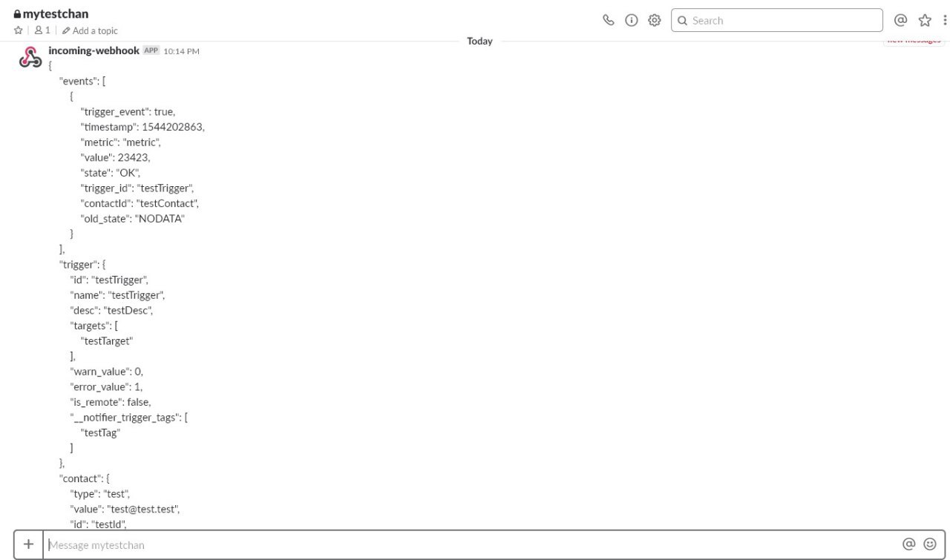Image resolution: width=950 pixels, height=560 pixels.
Task: Click the "warn_value": 0 line
Action: pos(107,372)
